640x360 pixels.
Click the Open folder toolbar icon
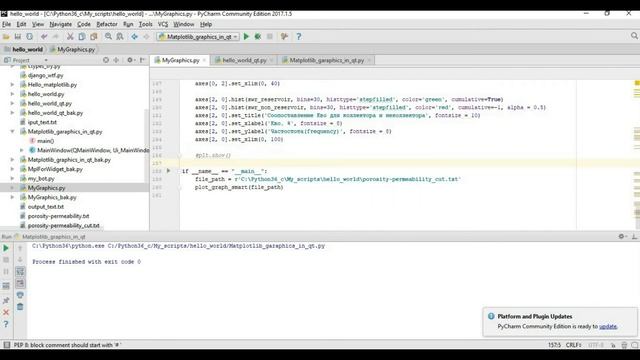6,37
